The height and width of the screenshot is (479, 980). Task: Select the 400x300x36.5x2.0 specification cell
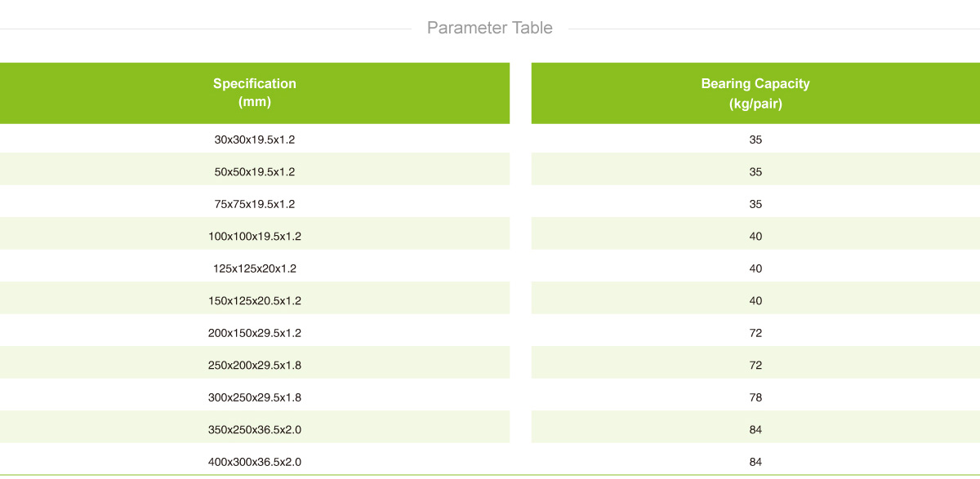coord(255,462)
